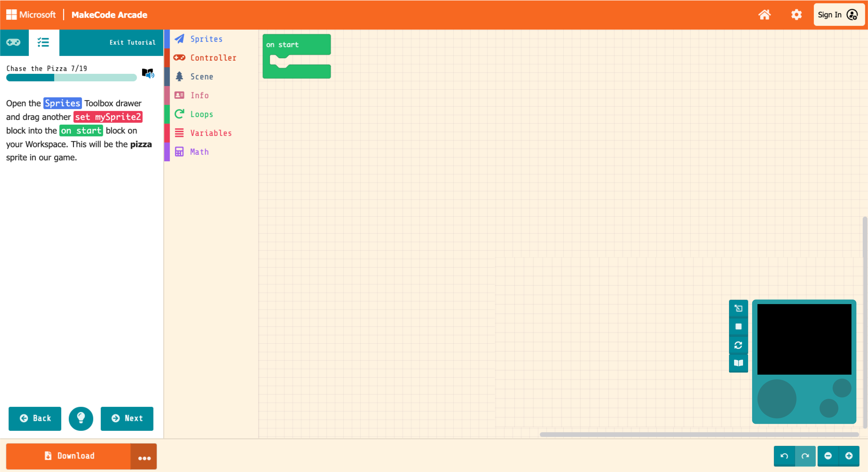
Task: Stop the running simulator
Action: click(738, 326)
